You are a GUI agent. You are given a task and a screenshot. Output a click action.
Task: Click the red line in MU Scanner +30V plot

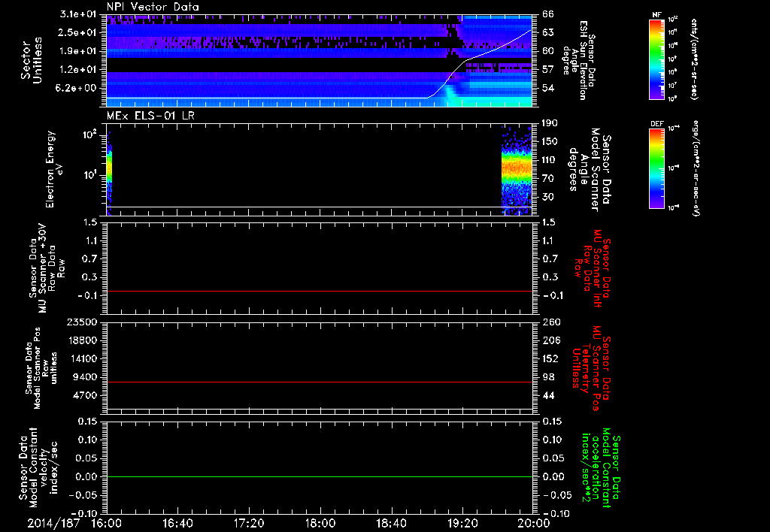coord(320,292)
